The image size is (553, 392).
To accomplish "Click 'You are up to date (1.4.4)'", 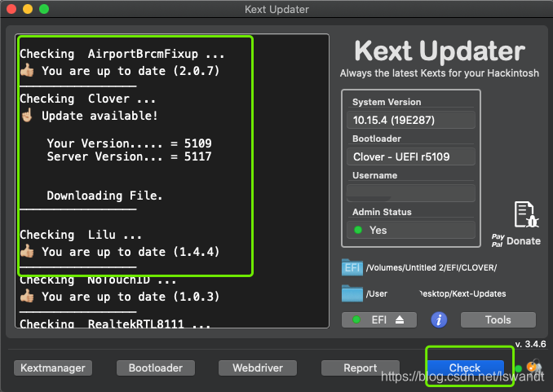I will click(x=131, y=252).
